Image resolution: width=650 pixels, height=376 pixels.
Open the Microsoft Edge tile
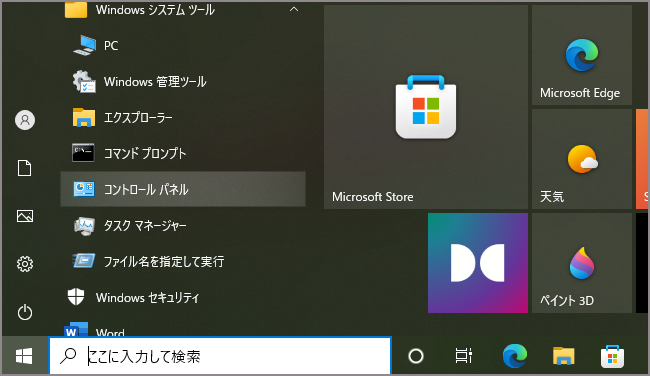[x=582, y=55]
